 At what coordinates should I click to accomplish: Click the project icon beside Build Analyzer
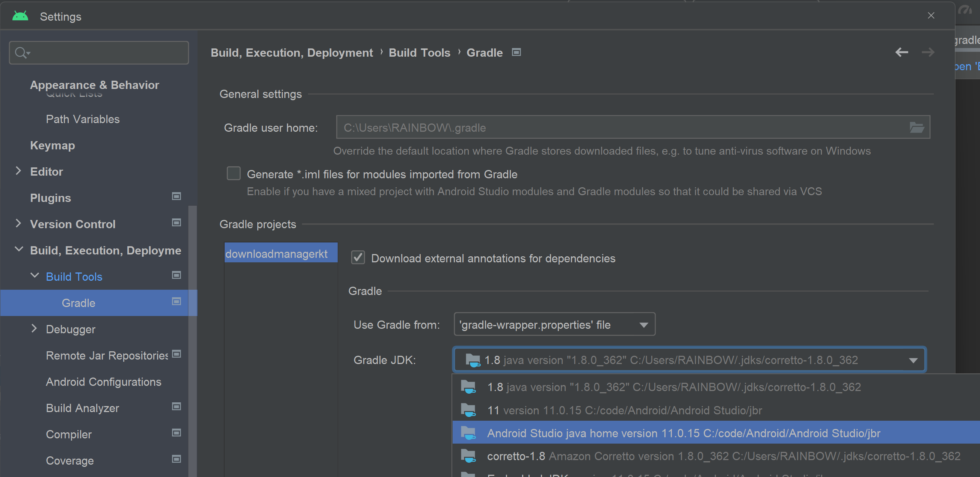coord(176,407)
